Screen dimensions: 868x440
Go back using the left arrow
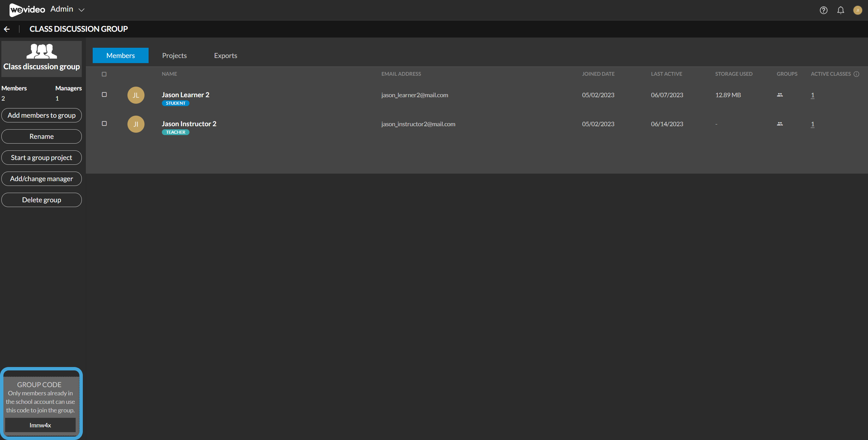(7, 29)
